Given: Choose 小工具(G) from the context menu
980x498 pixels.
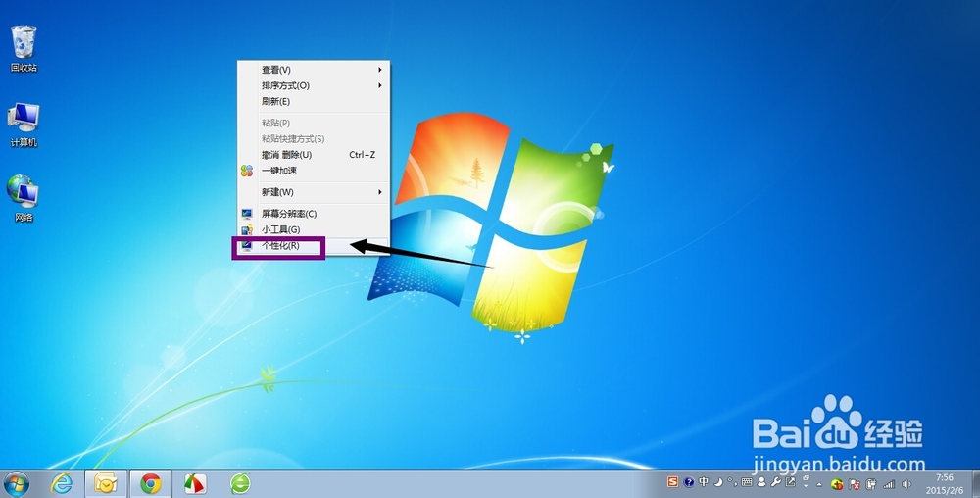Looking at the screenshot, I should (314, 229).
